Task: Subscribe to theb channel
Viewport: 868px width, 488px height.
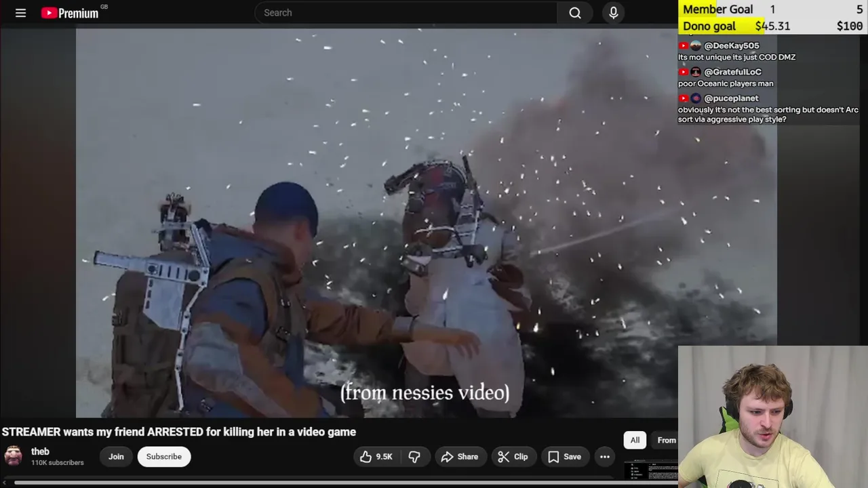Action: pos(163,457)
